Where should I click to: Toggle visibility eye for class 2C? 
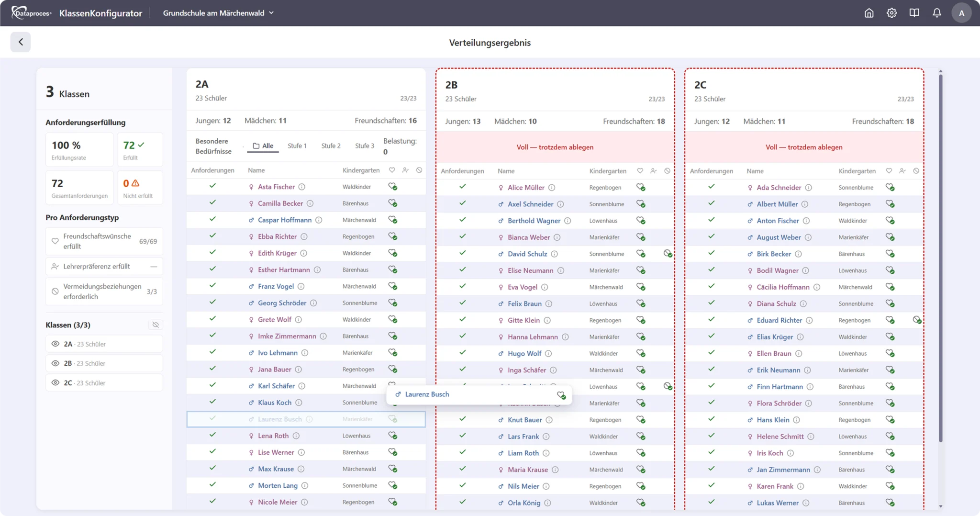(56, 382)
